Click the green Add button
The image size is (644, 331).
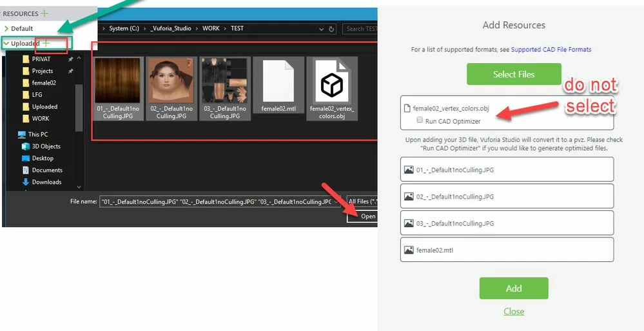coord(514,288)
